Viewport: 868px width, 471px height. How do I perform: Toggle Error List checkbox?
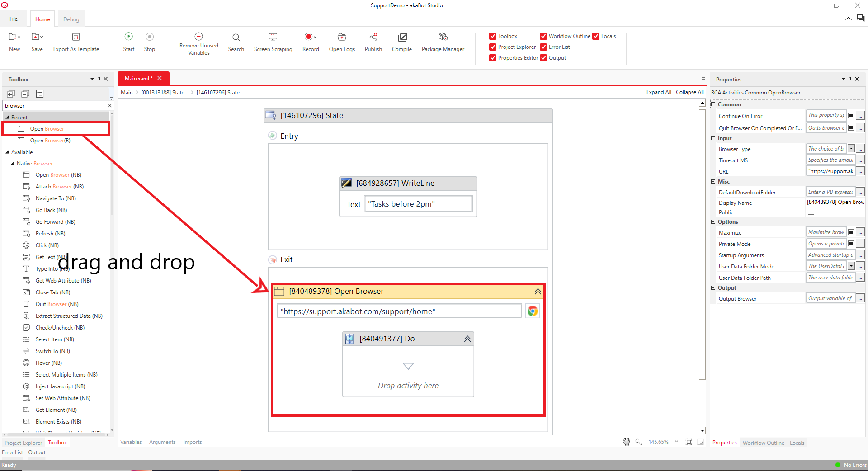click(543, 47)
